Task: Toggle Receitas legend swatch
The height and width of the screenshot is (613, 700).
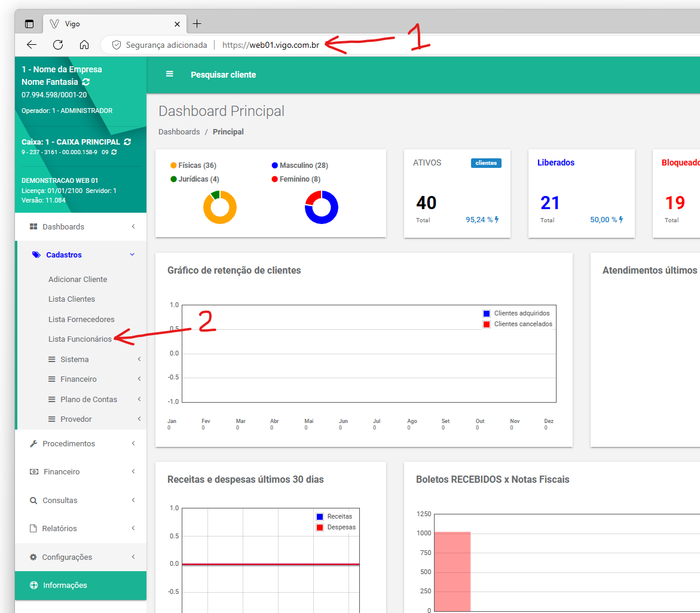Action: [x=320, y=517]
